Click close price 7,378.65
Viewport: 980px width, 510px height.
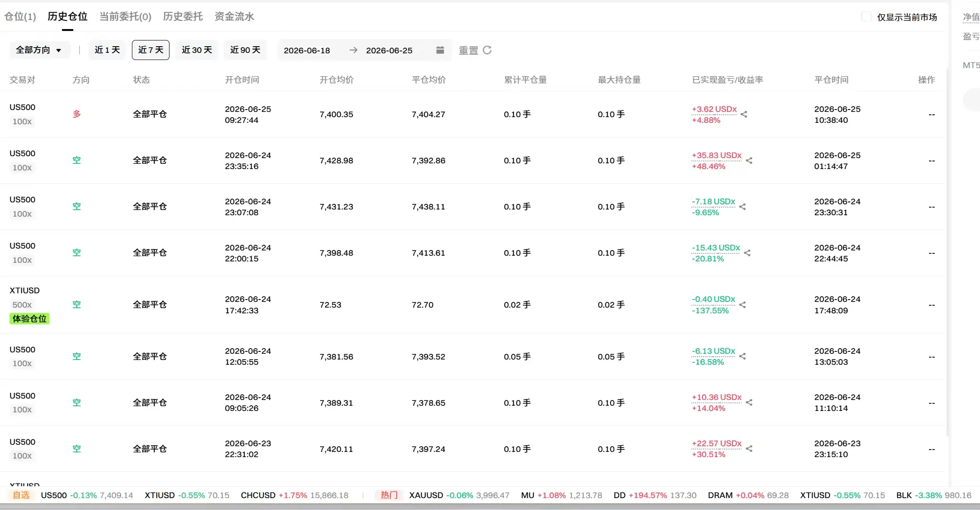pyautogui.click(x=429, y=403)
